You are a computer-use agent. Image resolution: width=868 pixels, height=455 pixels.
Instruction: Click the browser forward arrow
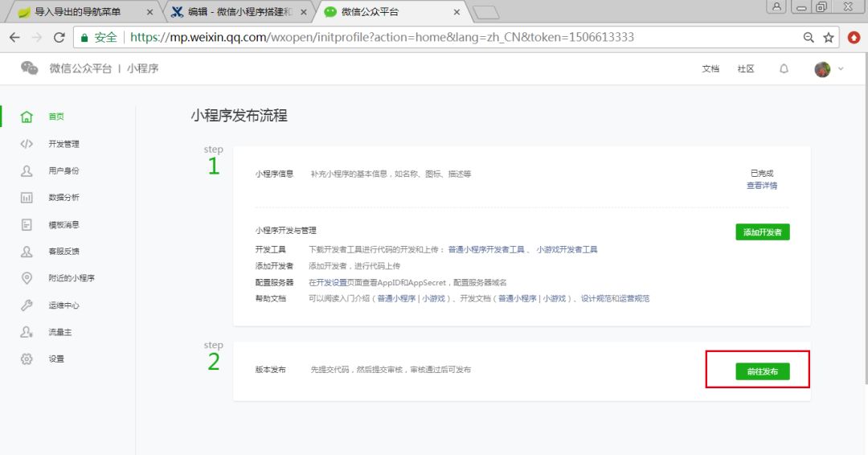(x=37, y=37)
